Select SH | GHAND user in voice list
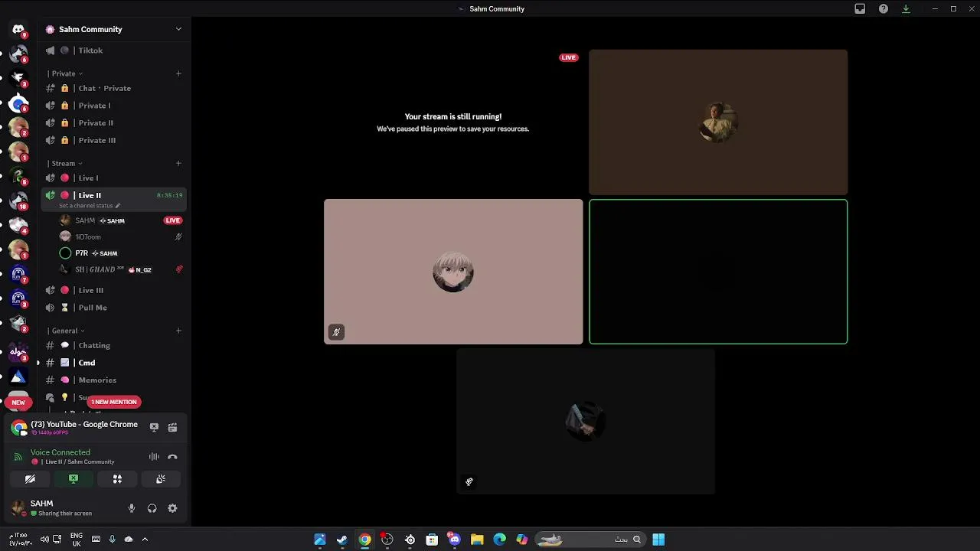The image size is (980, 551). 121,269
